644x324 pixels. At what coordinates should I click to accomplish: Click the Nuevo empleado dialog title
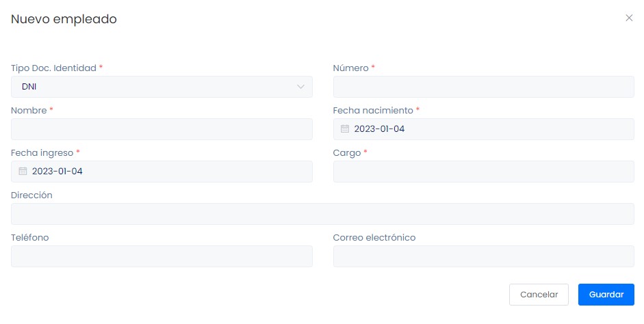pos(64,19)
